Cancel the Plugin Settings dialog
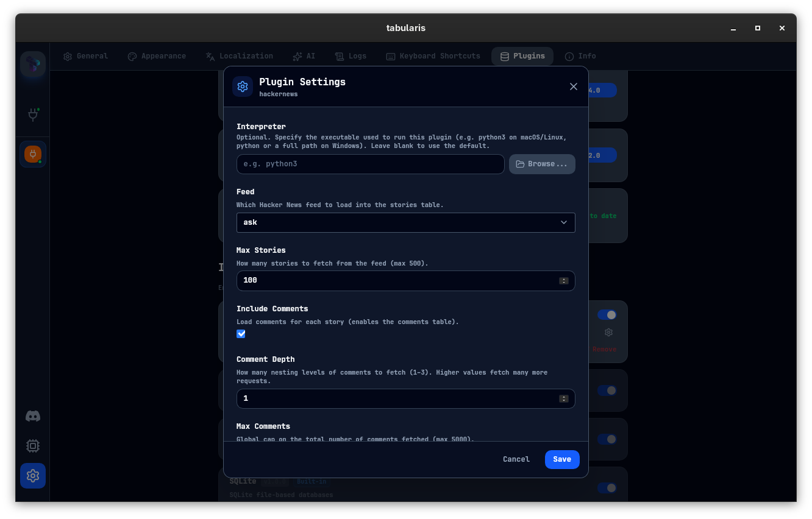The height and width of the screenshot is (519, 812). [x=516, y=459]
